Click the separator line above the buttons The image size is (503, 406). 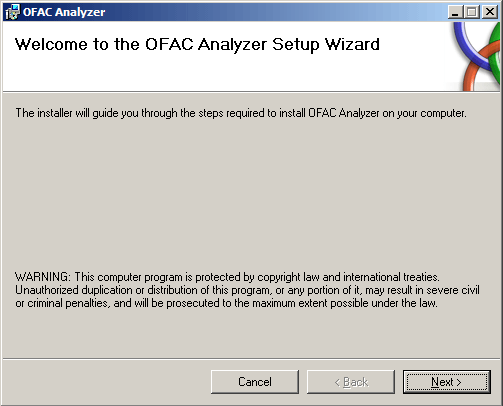pyautogui.click(x=252, y=359)
